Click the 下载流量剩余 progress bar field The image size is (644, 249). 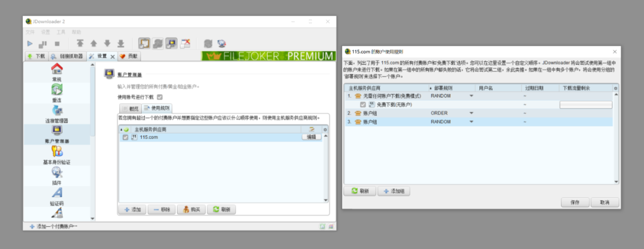[586, 105]
